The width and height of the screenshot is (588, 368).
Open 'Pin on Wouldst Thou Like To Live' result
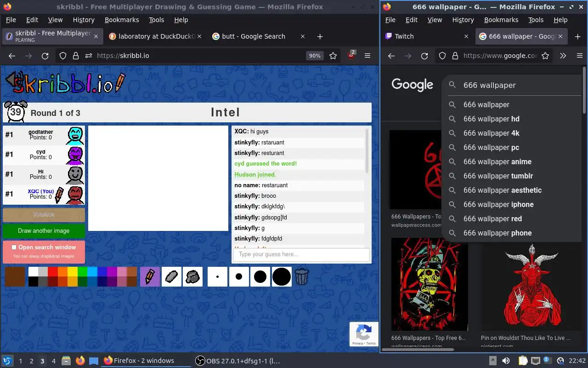[526, 338]
